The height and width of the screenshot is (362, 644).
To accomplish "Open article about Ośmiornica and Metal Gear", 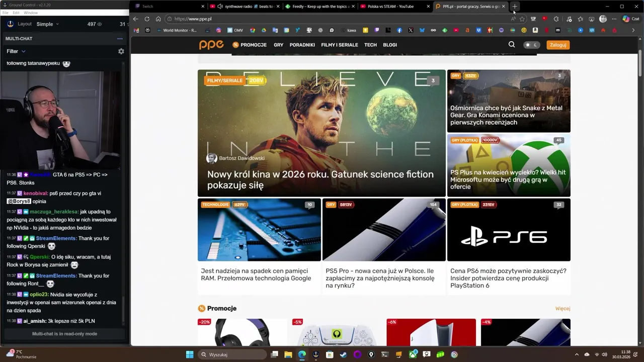I will click(506, 115).
